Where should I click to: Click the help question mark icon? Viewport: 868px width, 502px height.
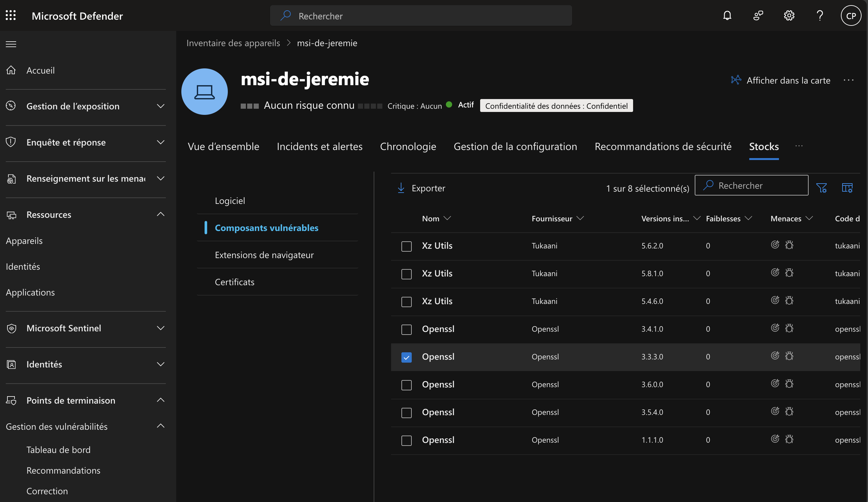(820, 15)
